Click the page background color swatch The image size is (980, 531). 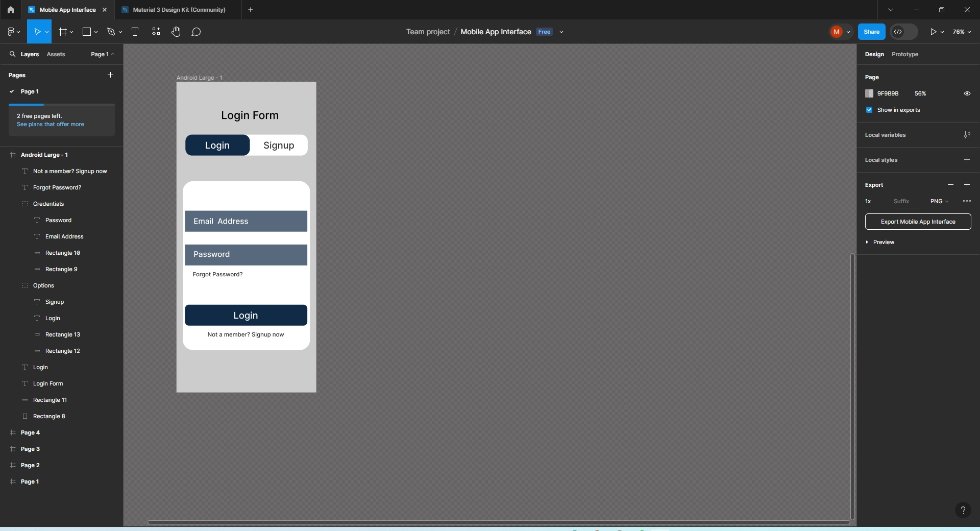[869, 93]
